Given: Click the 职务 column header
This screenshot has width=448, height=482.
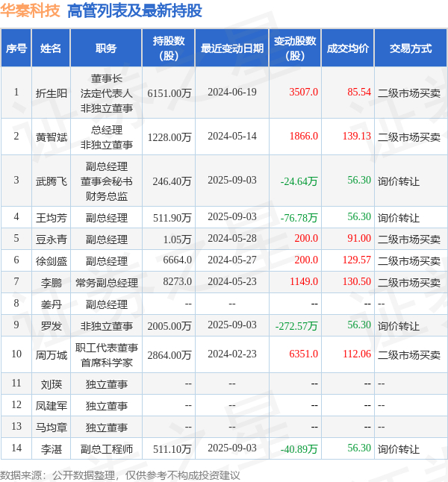Looking at the screenshot, I should pyautogui.click(x=106, y=48).
